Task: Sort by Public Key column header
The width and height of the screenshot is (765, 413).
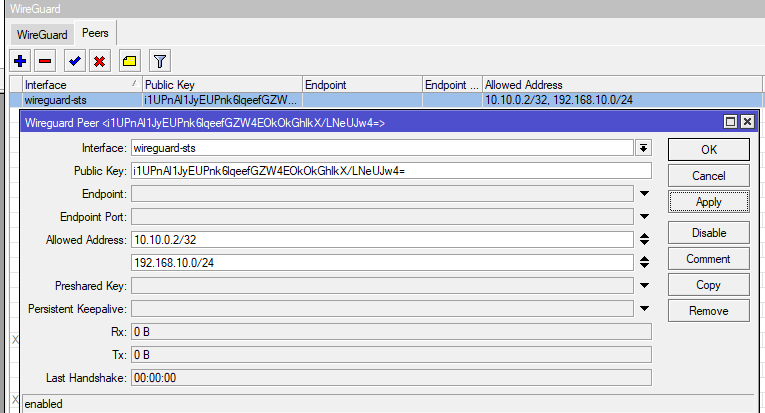Action: click(x=222, y=84)
